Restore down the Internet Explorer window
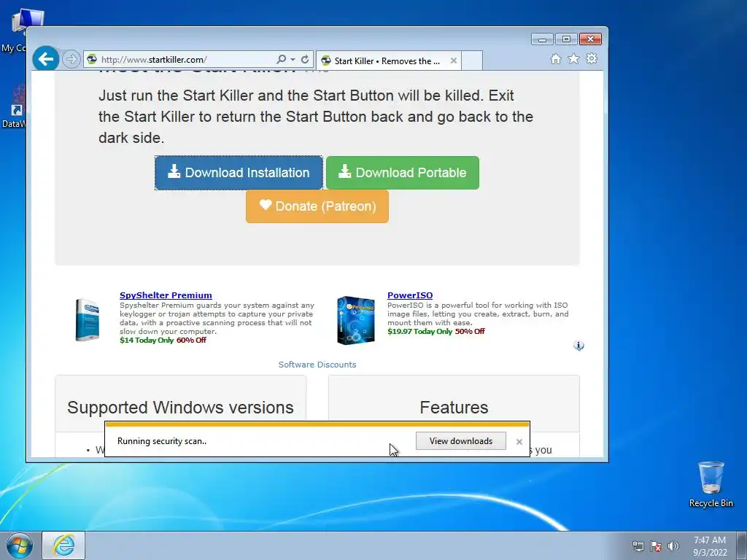This screenshot has width=747, height=560. (x=566, y=39)
